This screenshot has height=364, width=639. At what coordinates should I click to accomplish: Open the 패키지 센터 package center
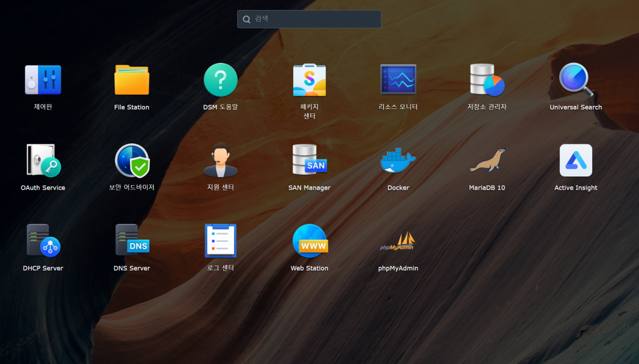pyautogui.click(x=310, y=80)
